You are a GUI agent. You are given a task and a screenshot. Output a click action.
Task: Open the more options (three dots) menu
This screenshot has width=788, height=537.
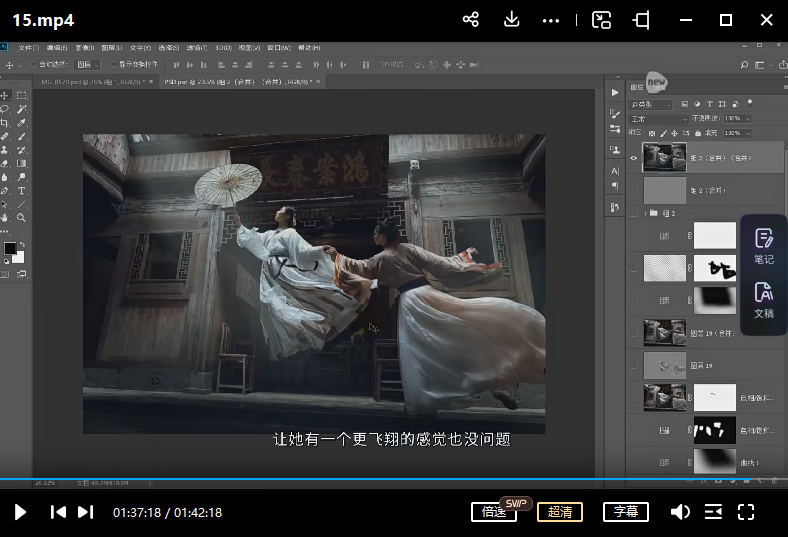[551, 20]
